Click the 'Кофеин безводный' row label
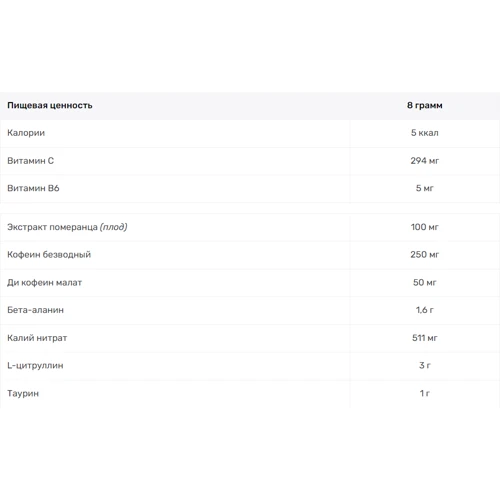500x500 pixels. (49, 255)
